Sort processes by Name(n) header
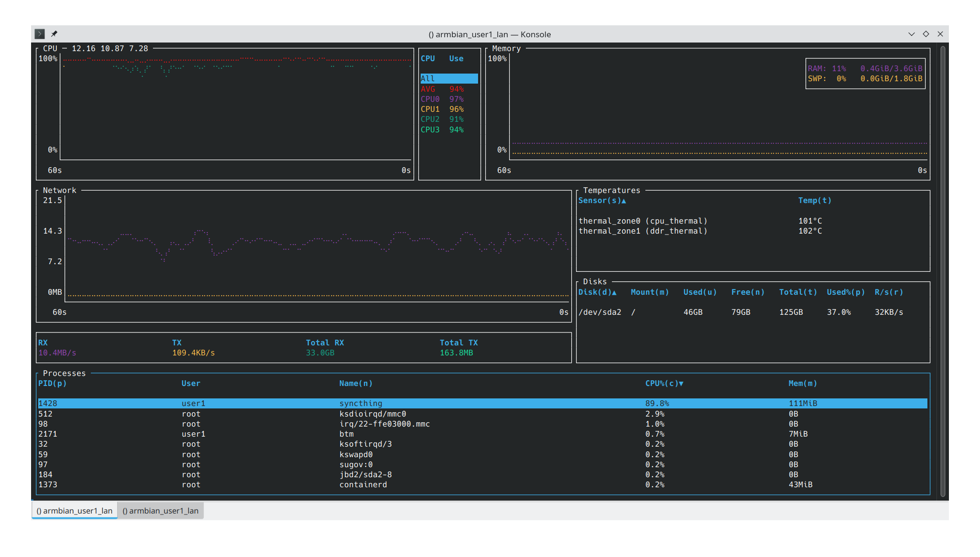980x557 pixels. tap(356, 384)
